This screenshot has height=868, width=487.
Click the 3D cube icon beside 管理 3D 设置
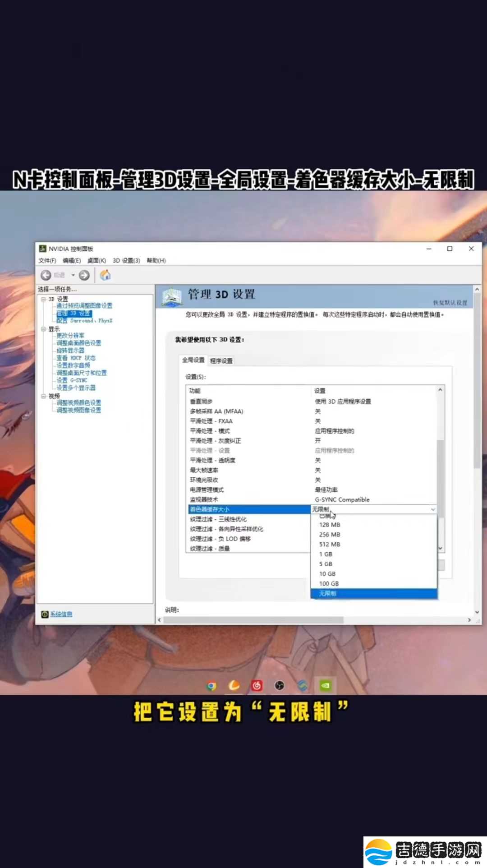pyautogui.click(x=172, y=296)
